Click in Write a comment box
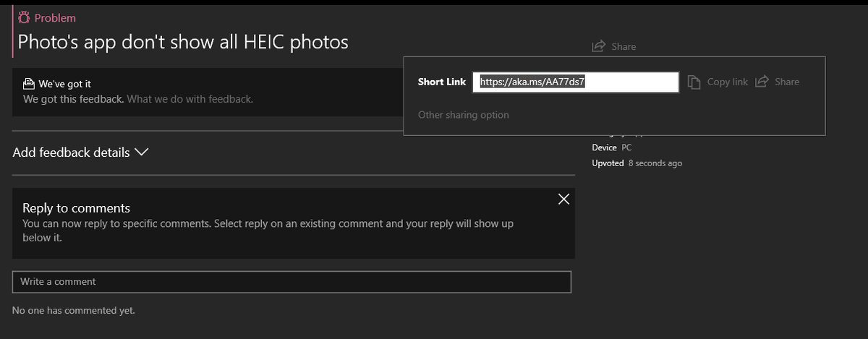The image size is (868, 339). [x=292, y=282]
